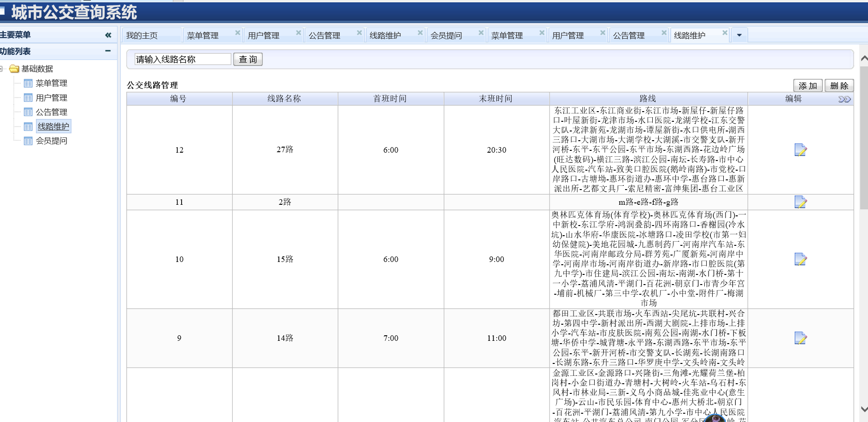The image size is (868, 422).
Task: Click the vertical scrollbar thumb
Action: 864,137
